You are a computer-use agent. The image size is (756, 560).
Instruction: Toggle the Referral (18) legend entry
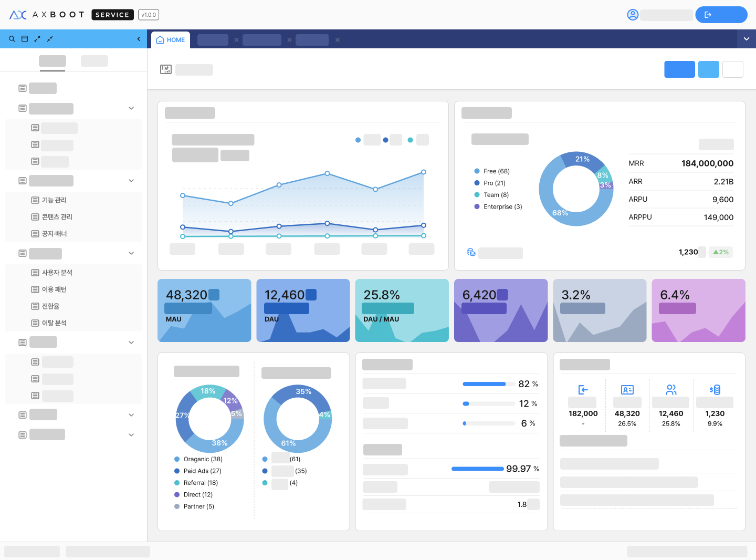196,483
